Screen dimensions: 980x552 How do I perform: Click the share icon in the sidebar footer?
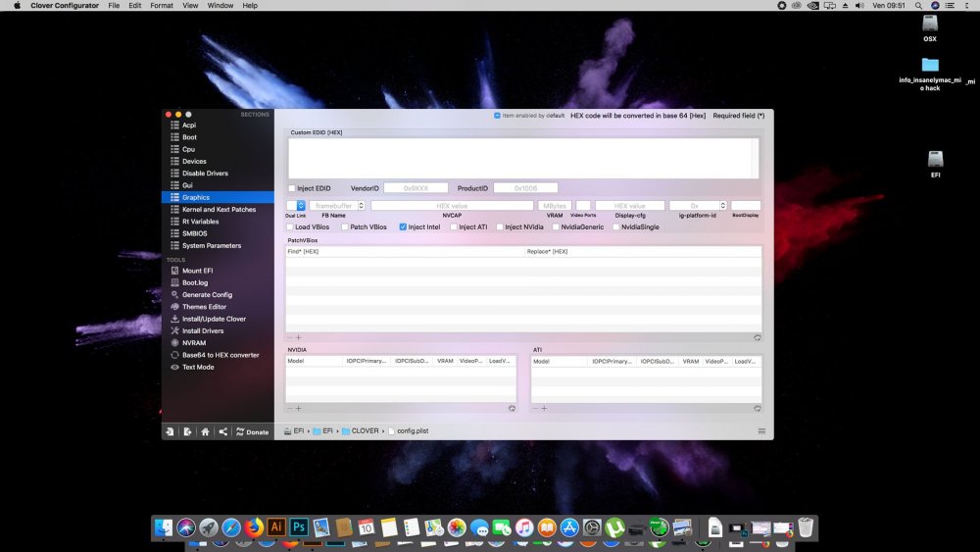pyautogui.click(x=223, y=432)
